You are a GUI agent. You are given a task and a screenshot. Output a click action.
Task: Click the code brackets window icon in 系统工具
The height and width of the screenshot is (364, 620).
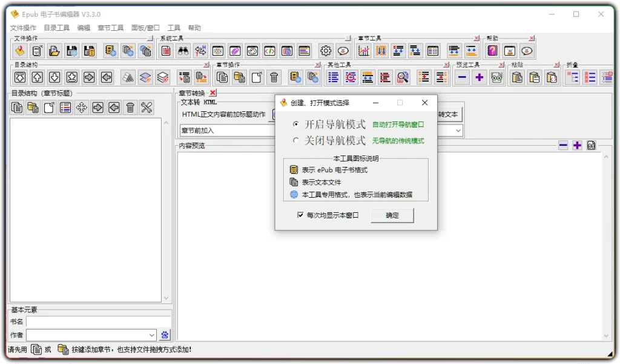(269, 51)
